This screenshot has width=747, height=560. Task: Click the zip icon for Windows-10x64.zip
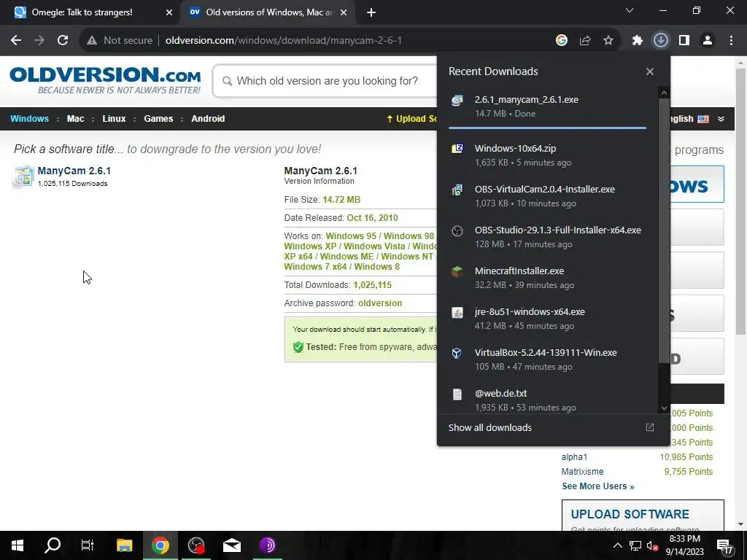(457, 149)
